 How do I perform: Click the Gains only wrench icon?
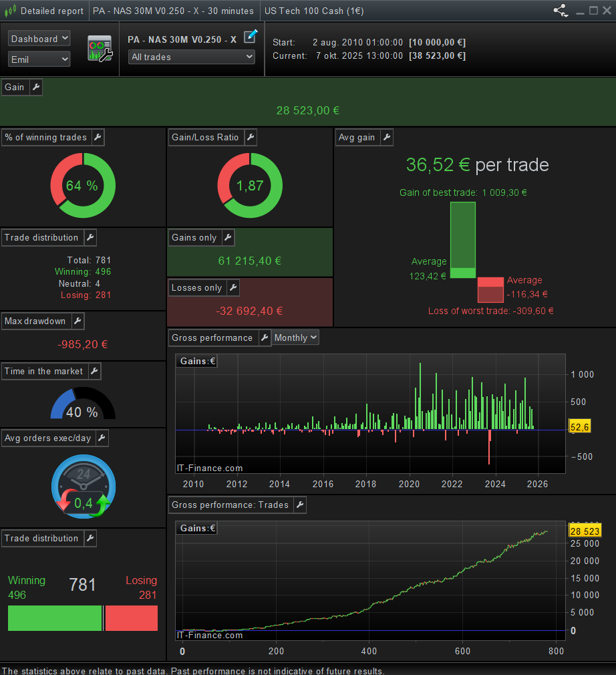pos(227,238)
